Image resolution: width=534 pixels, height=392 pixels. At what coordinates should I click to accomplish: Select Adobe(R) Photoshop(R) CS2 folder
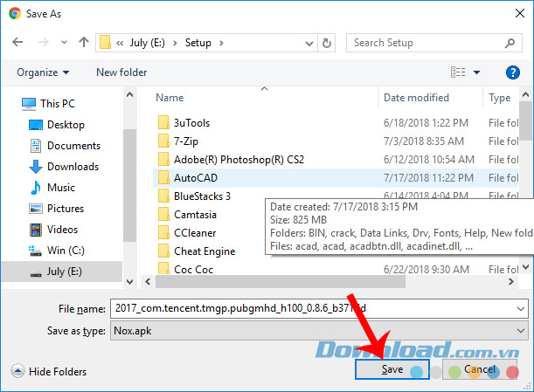231,160
